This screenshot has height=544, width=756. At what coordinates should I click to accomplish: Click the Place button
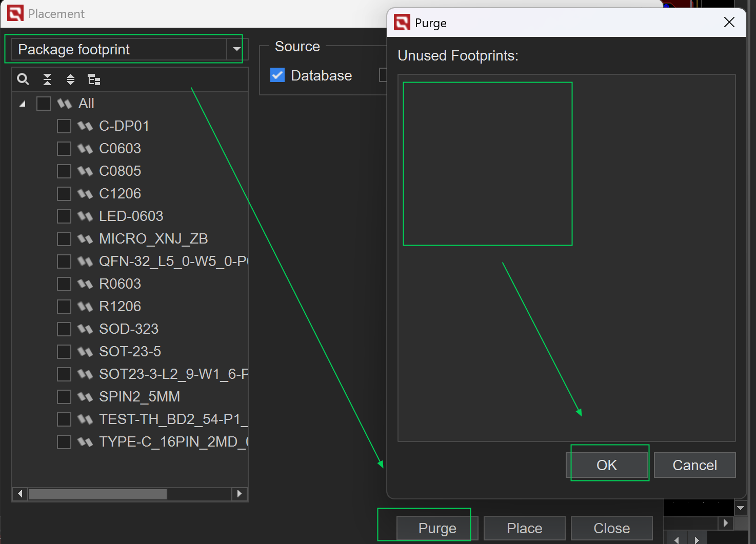click(524, 528)
